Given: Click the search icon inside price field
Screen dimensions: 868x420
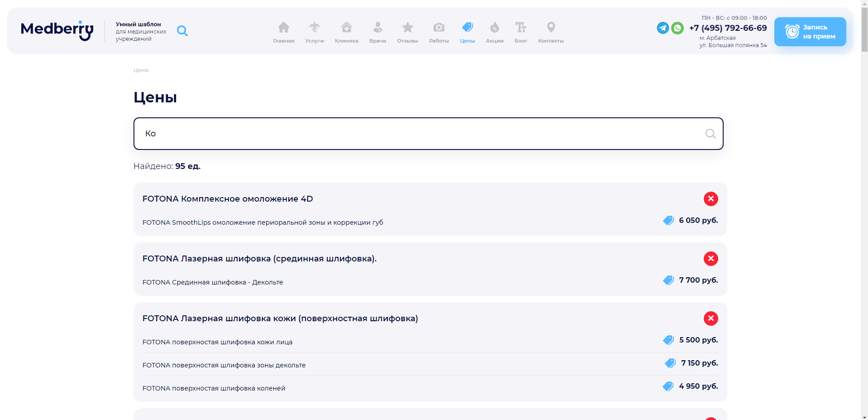Looking at the screenshot, I should [x=710, y=134].
